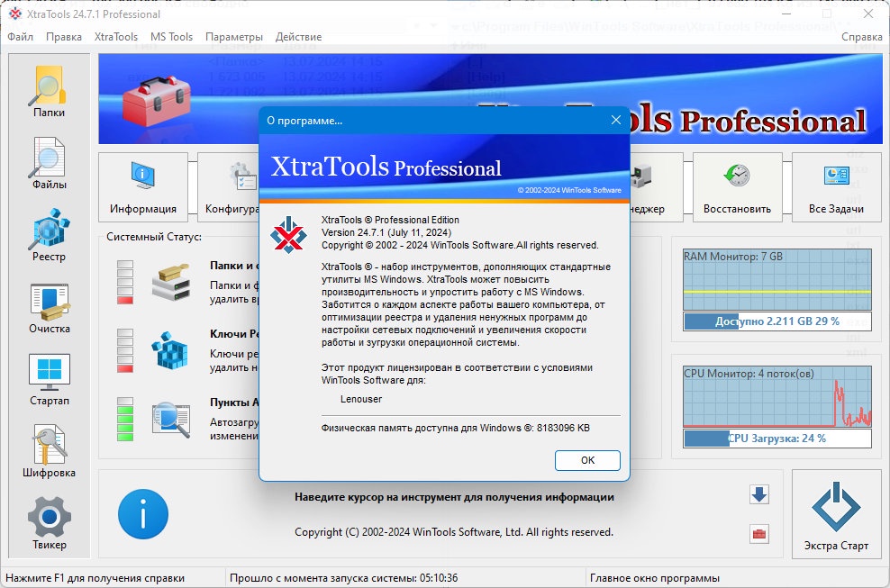Viewport: 890px width, 588px height.
Task: Click the Version 24.7.1 text
Action: coord(386,232)
